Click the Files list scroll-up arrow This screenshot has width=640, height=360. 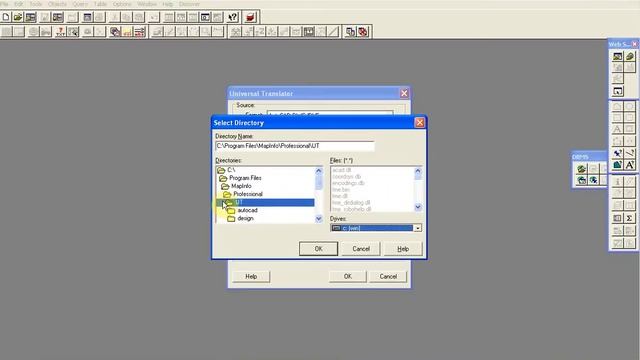click(x=418, y=171)
